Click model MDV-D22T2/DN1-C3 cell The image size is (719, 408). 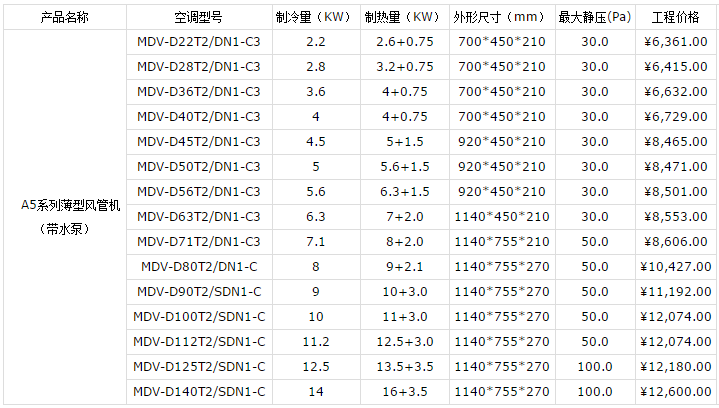click(x=198, y=42)
